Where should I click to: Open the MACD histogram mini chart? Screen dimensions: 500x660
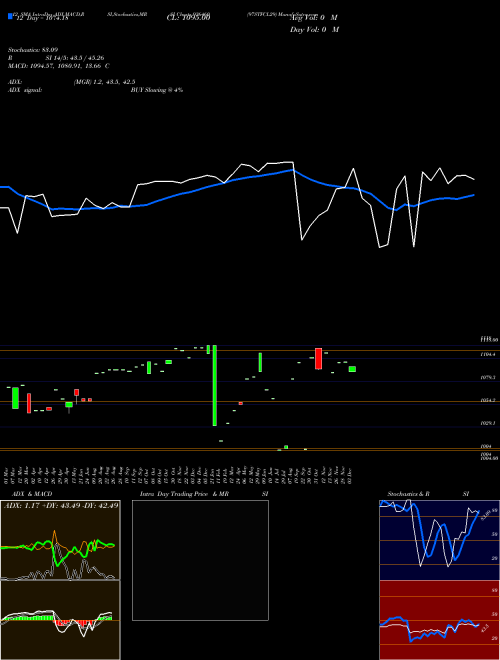tap(60, 620)
